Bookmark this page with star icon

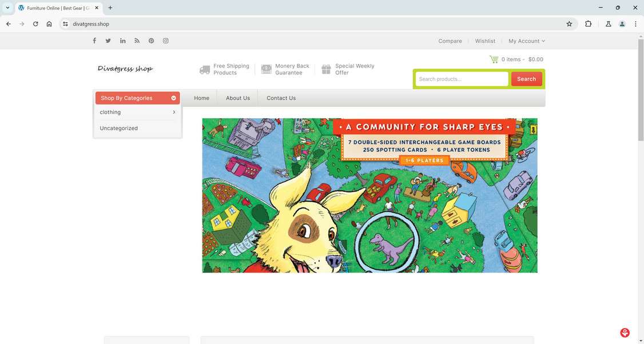[x=569, y=24]
